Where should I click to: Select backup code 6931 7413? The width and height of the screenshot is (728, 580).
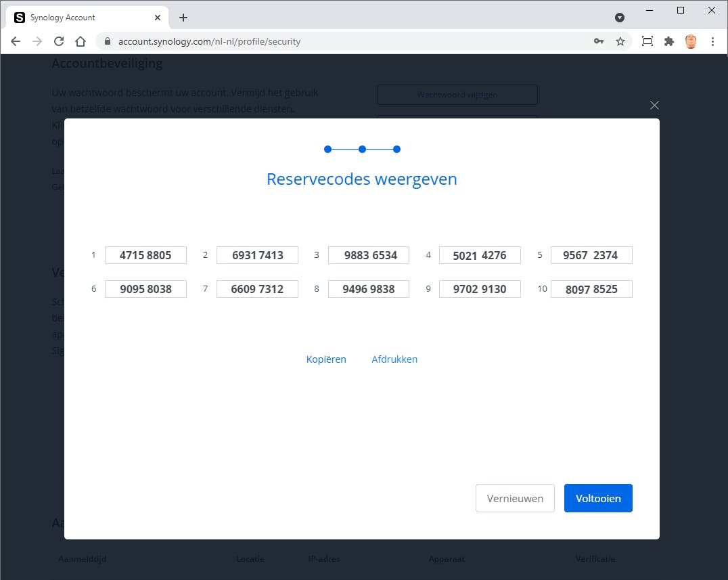click(x=257, y=255)
